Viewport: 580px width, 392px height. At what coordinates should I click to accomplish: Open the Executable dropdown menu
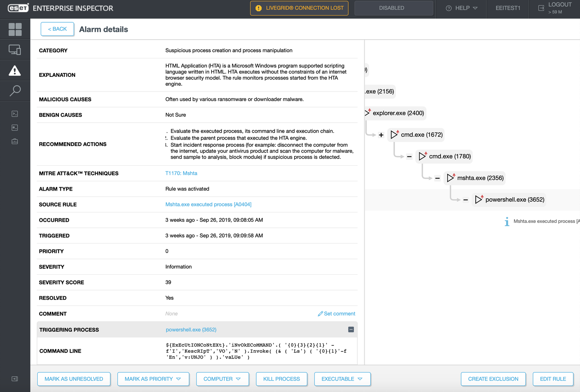point(342,379)
